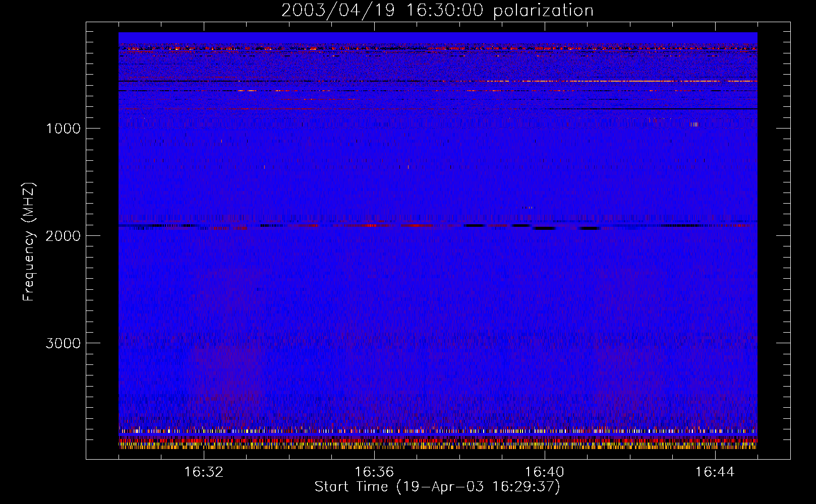Click the "Frequency (MHZ)" y-axis label
The width and height of the screenshot is (816, 504).
tap(29, 242)
